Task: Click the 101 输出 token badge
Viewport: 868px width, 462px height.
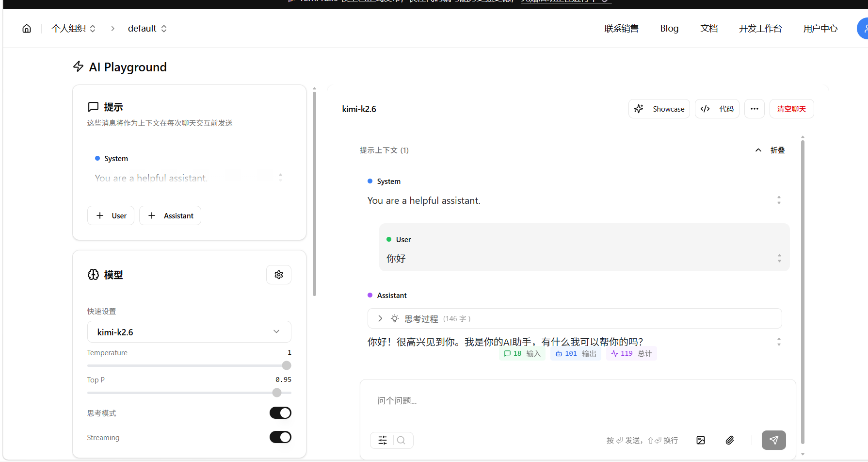Action: pyautogui.click(x=576, y=354)
